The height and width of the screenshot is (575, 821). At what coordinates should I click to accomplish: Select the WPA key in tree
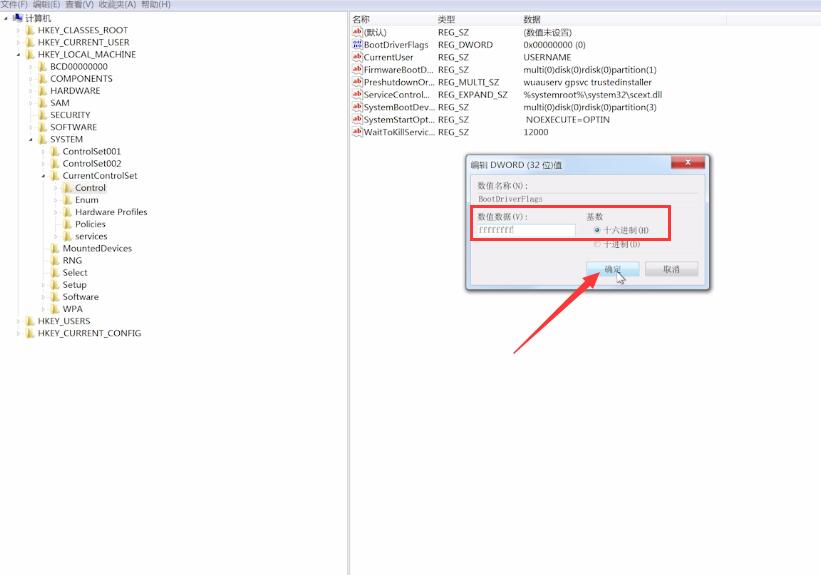(x=72, y=309)
